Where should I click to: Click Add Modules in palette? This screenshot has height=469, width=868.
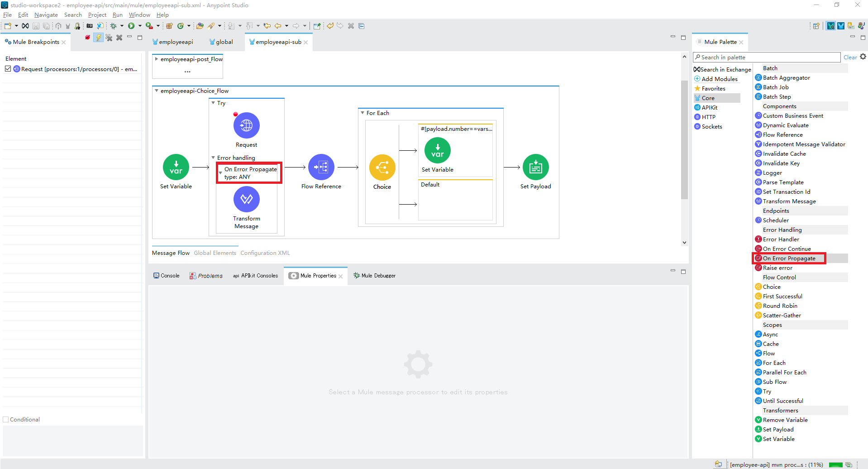point(716,79)
